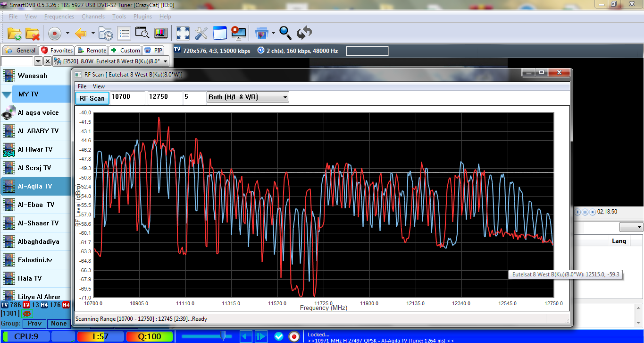Toggle the channel list view icon
This screenshot has width=644, height=343.
click(x=124, y=34)
